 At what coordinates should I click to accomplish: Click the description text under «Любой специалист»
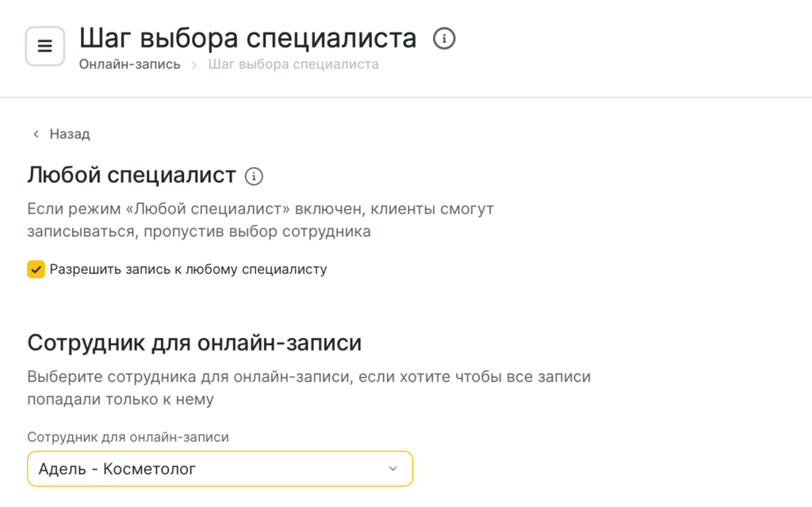point(261,221)
